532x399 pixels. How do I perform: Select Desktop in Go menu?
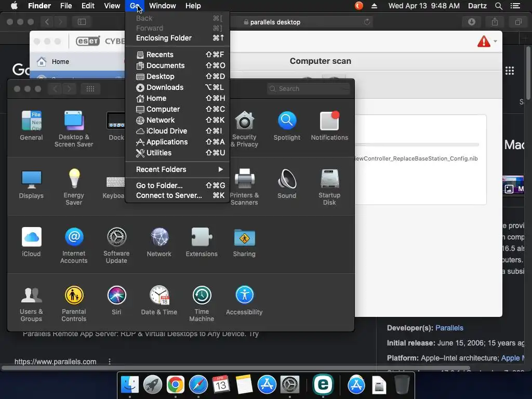tap(178, 76)
